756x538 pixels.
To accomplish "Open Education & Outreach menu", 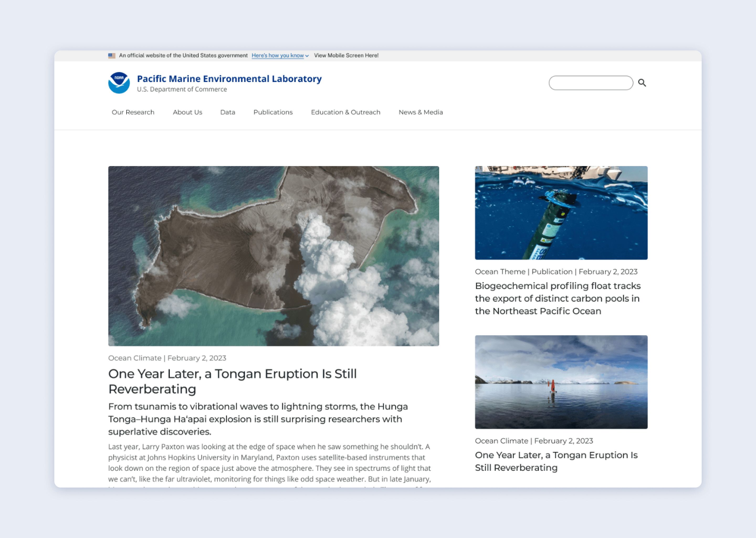I will pyautogui.click(x=345, y=112).
